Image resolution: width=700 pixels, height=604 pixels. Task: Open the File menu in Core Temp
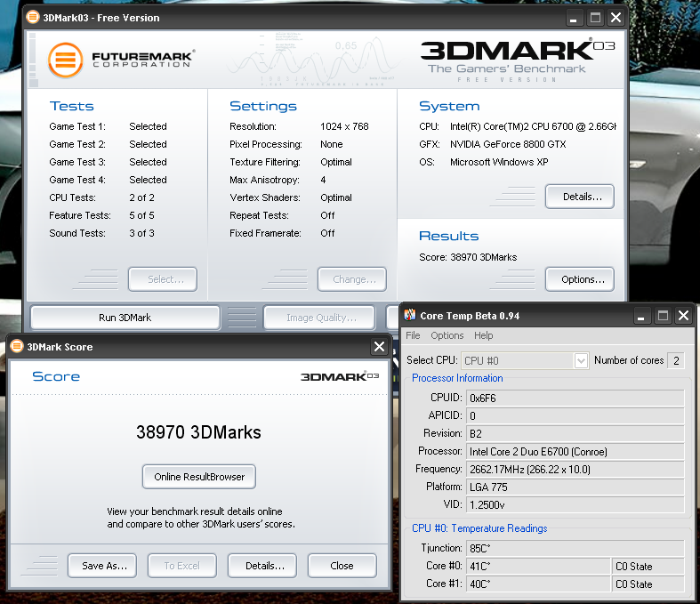click(x=413, y=335)
